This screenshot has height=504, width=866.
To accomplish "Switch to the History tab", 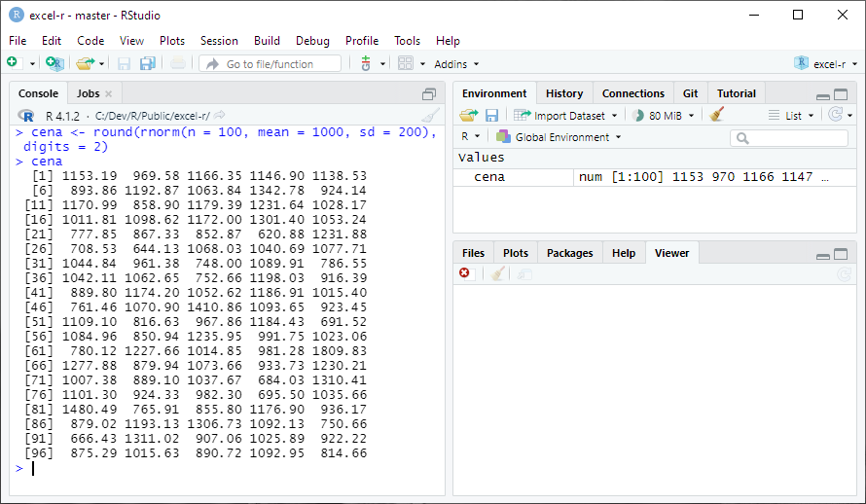I will point(564,93).
